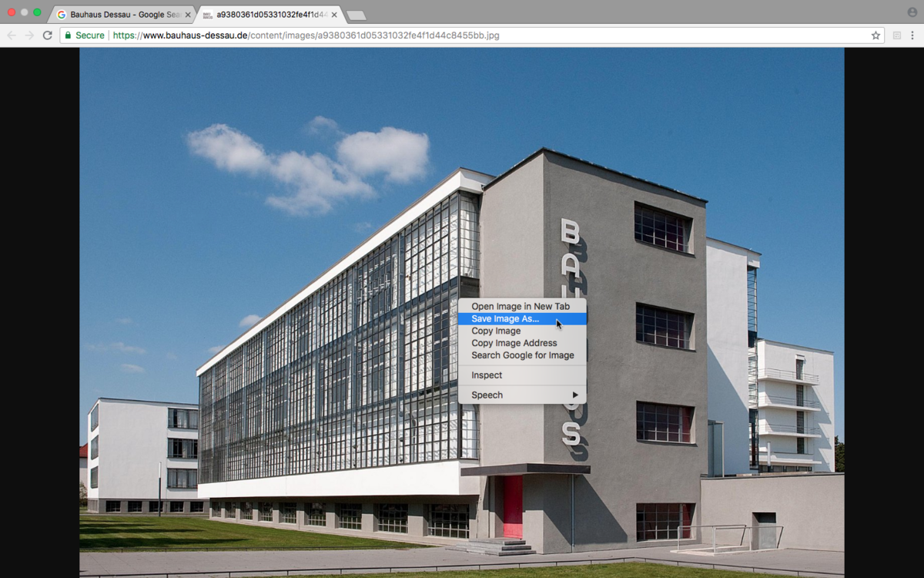Click the Chrome profile avatar icon

click(x=912, y=12)
